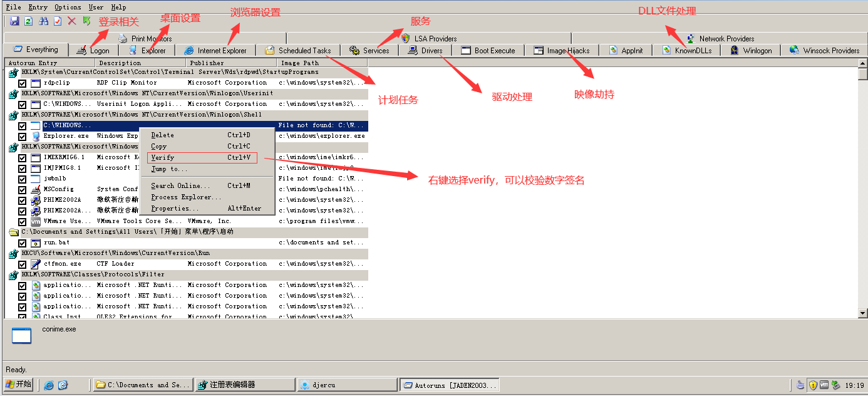Image resolution: width=868 pixels, height=396 pixels.
Task: Click Internet Explorer quick launch icon in taskbar
Action: pos(49,385)
